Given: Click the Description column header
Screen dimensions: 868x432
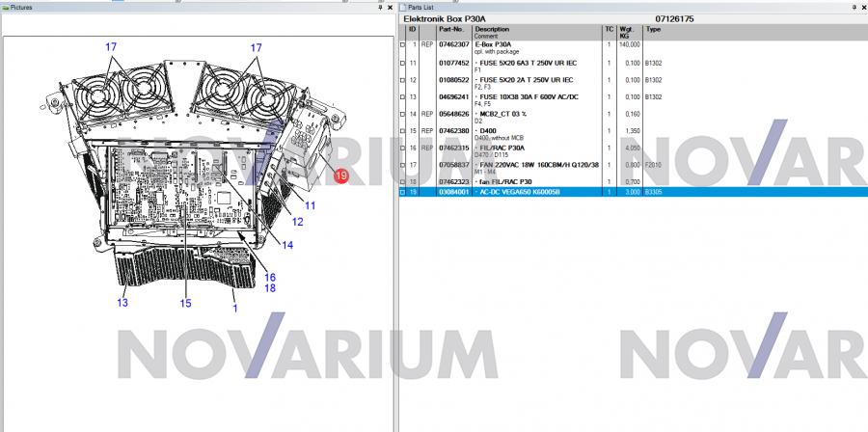Looking at the screenshot, I should point(492,29).
